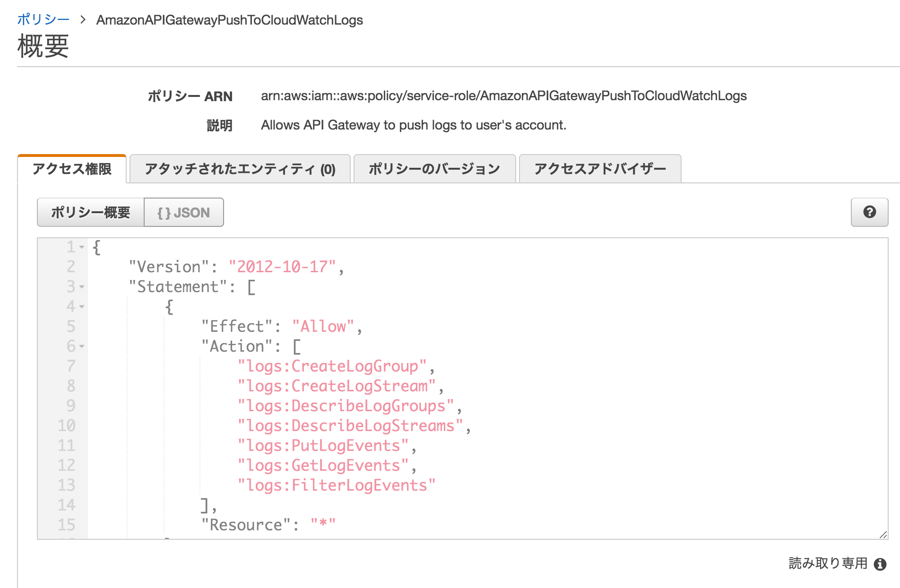900x588 pixels.
Task: Collapse the Statement fold arrow on line 3
Action: [82, 287]
